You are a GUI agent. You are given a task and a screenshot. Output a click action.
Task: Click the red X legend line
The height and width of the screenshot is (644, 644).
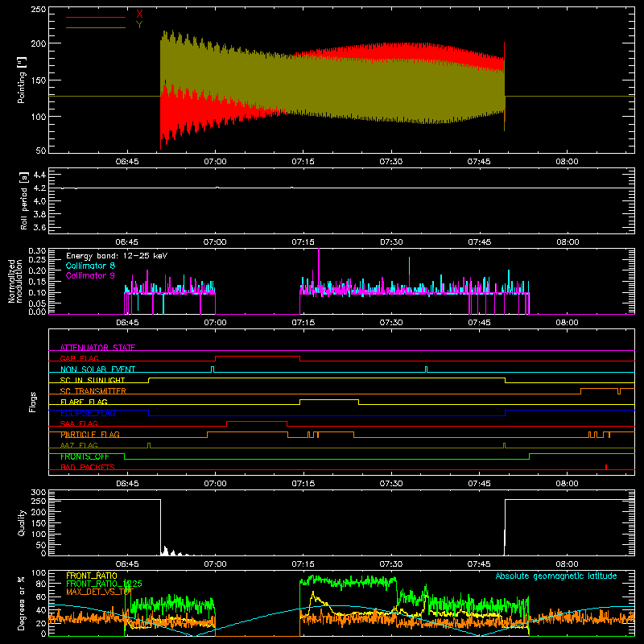coord(96,17)
